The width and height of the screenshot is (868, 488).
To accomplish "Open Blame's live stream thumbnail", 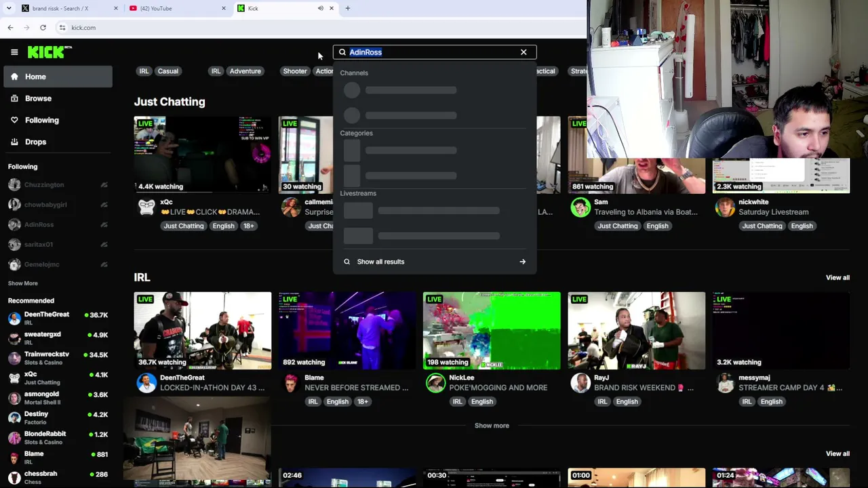I will tap(347, 331).
